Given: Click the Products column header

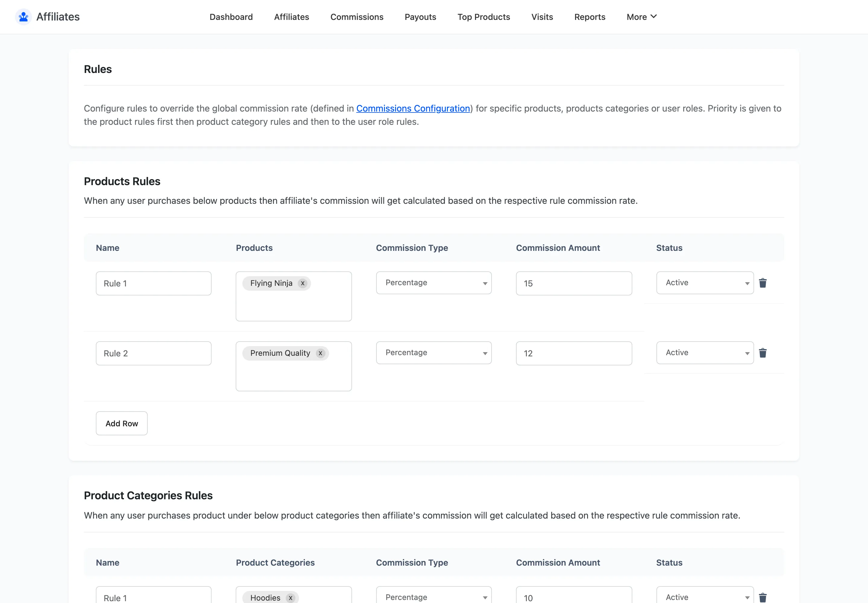Looking at the screenshot, I should 254,248.
